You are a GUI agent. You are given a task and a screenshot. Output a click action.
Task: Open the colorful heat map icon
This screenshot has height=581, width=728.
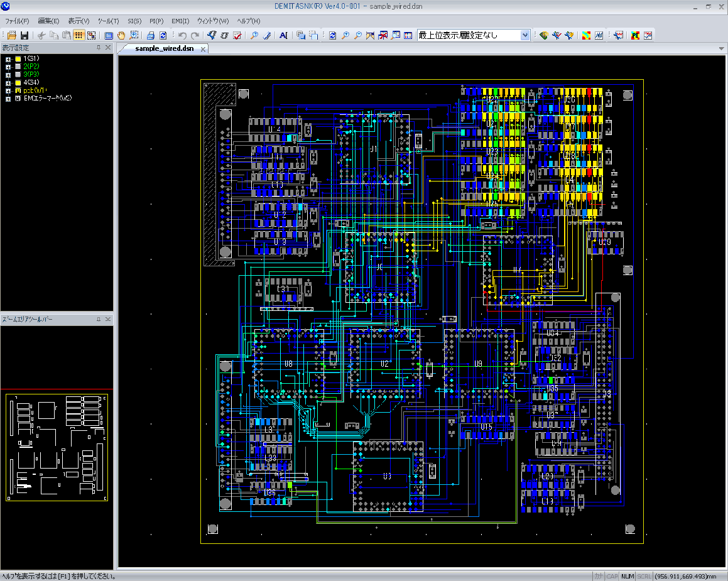(587, 35)
